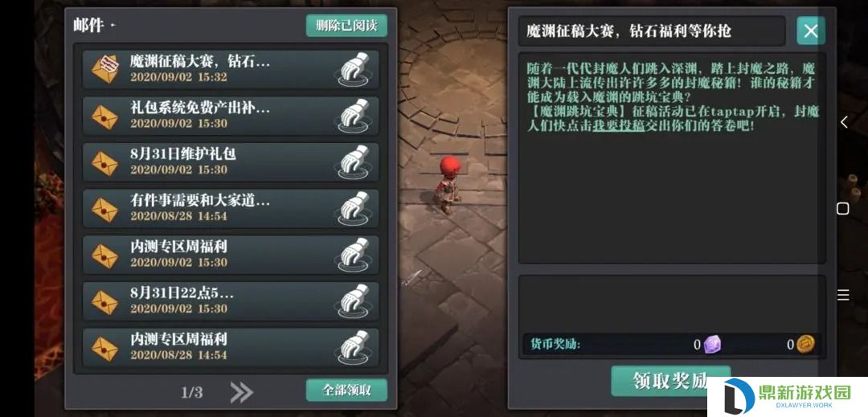Tap the Android back chevron

click(x=843, y=122)
